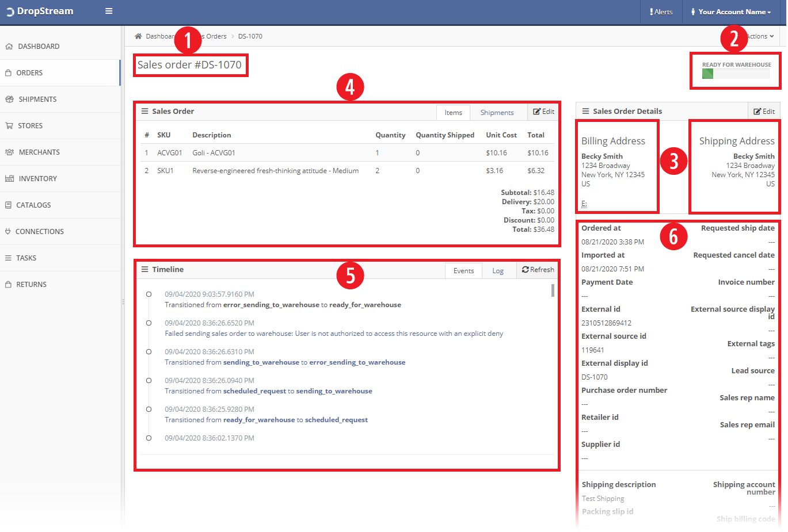Edit the Sales Order Details panel
This screenshot has width=788, height=532.
[764, 112]
